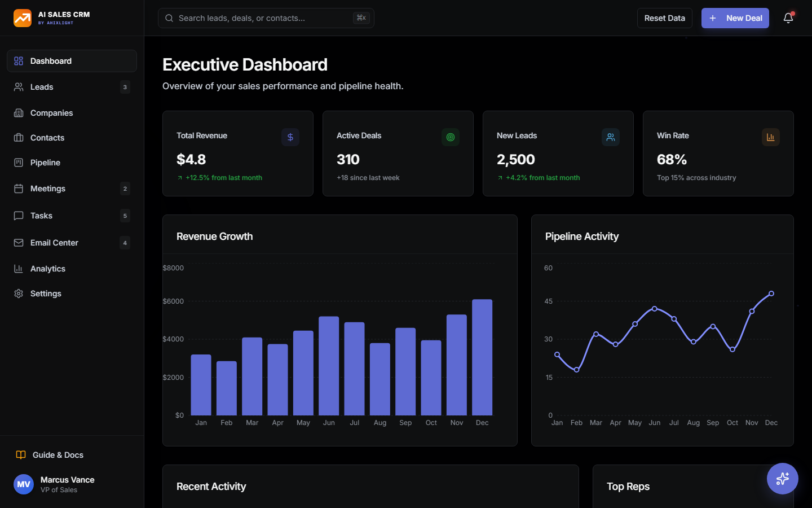Viewport: 812px width, 508px height.
Task: Click the Meetings badge showing 2
Action: coord(125,189)
